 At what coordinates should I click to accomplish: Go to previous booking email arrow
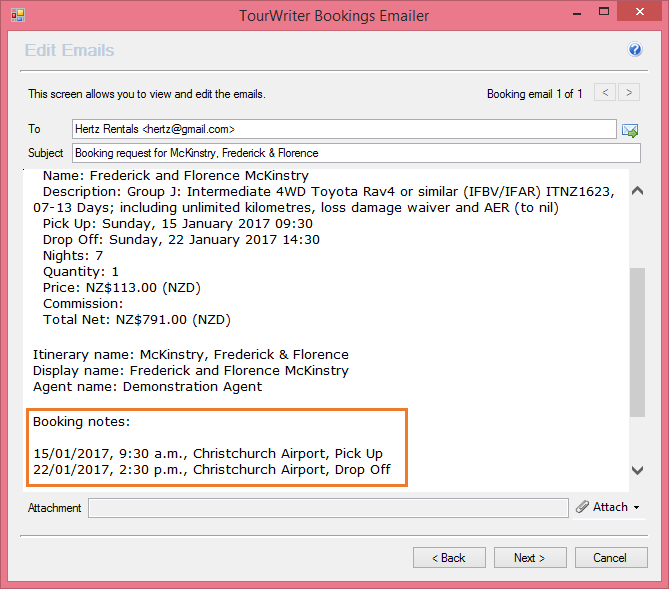605,93
